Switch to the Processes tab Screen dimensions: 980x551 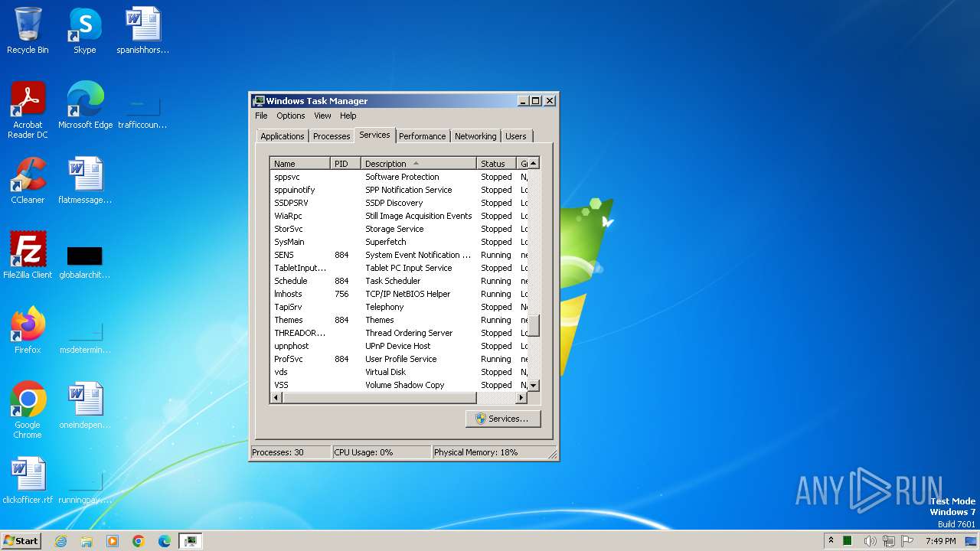point(332,136)
